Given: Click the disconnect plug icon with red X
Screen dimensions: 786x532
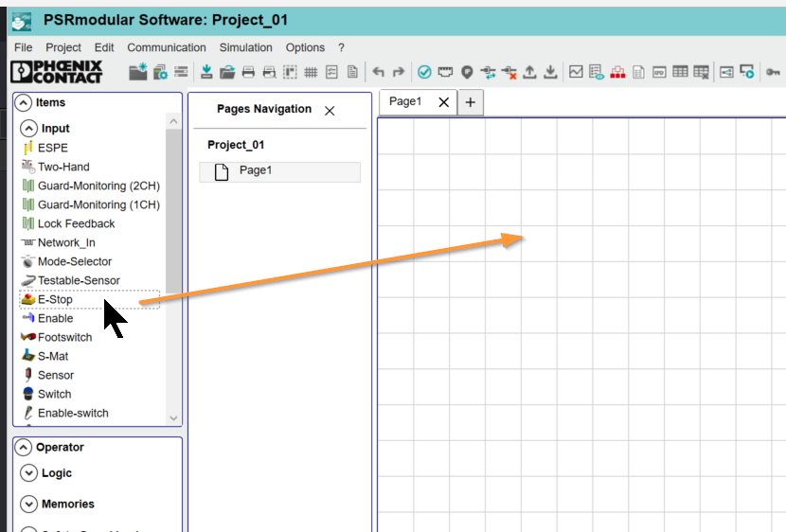Looking at the screenshot, I should tap(509, 72).
